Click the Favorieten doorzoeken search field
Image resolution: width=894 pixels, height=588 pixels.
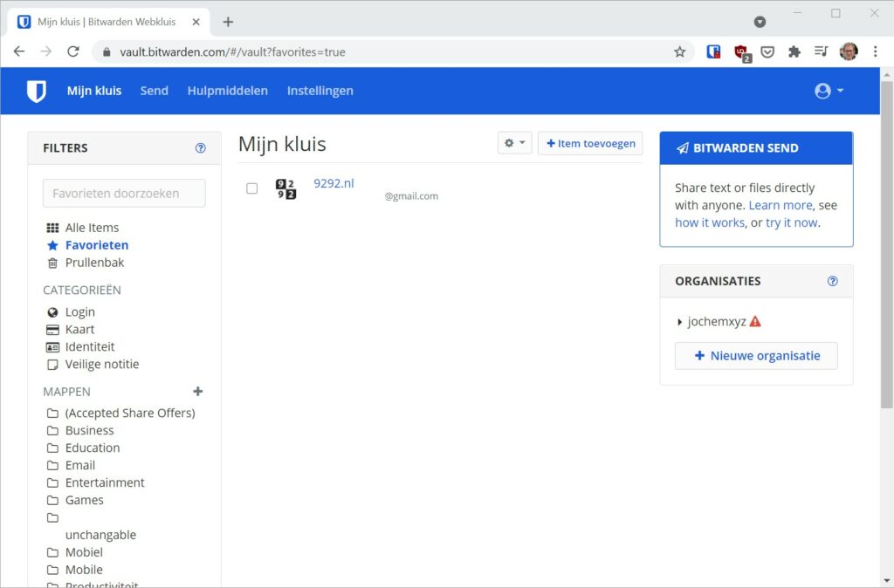pyautogui.click(x=124, y=193)
